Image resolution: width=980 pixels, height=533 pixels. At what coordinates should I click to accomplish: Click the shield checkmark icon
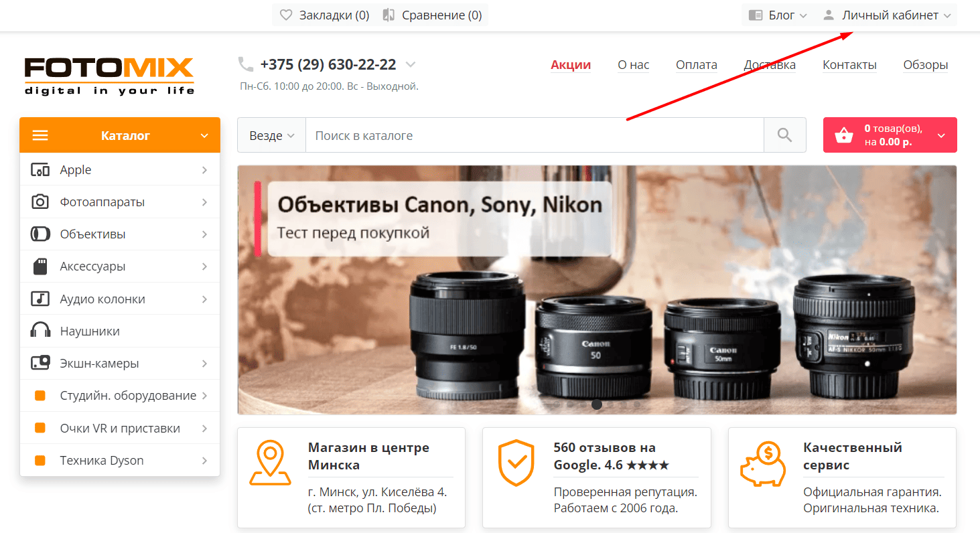point(516,463)
